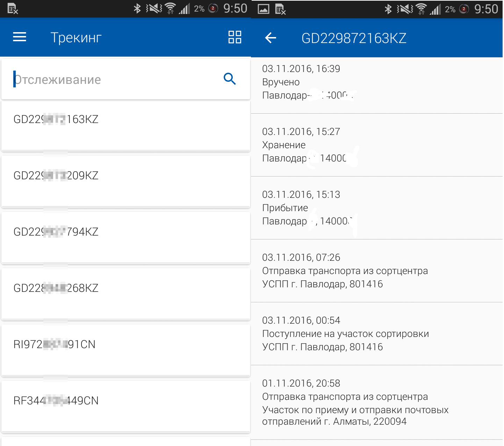Select the 01.11.2016, 20:58 Отправка транспорта entry

coord(377,403)
